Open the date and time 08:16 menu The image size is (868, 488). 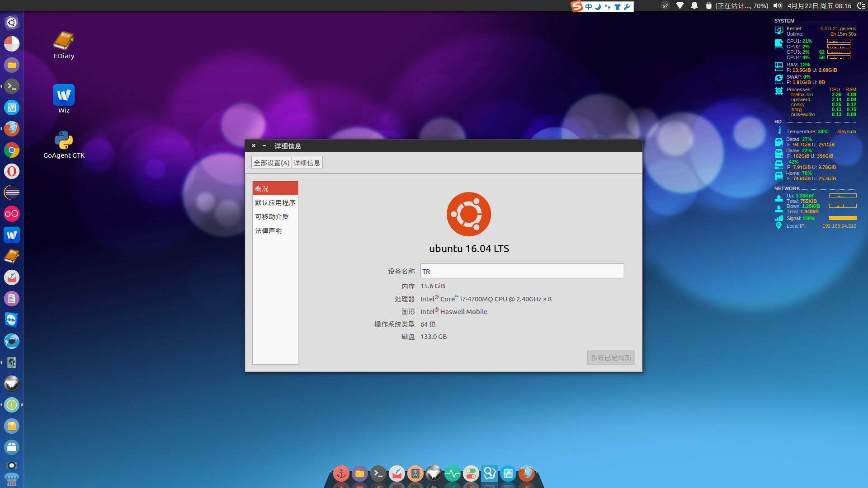pyautogui.click(x=819, y=6)
